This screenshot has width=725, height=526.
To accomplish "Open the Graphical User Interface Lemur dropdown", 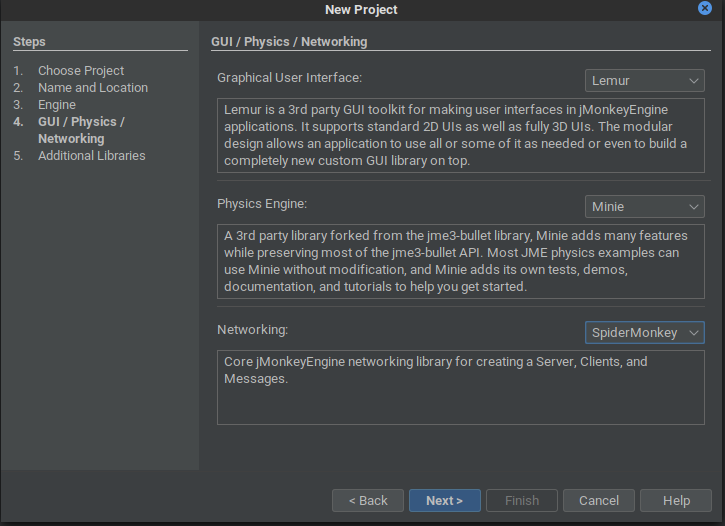I will [645, 80].
